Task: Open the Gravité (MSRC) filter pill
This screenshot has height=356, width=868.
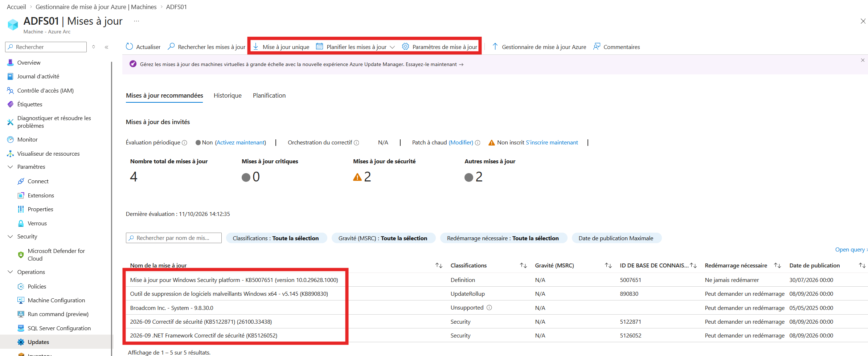Action: pos(383,238)
